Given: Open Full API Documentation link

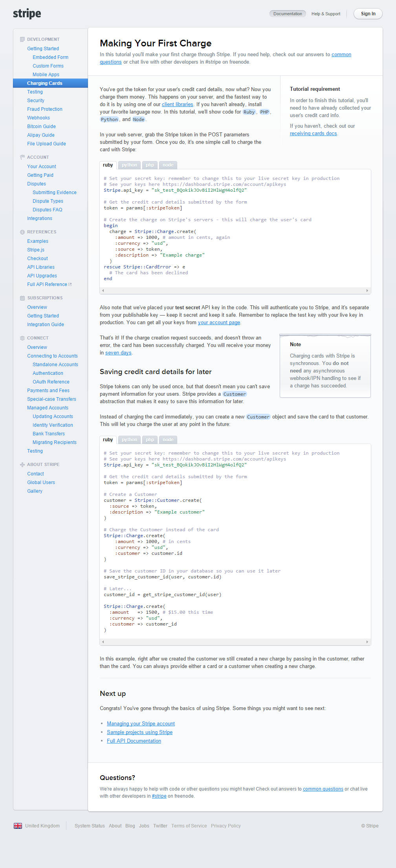Looking at the screenshot, I should (134, 741).
